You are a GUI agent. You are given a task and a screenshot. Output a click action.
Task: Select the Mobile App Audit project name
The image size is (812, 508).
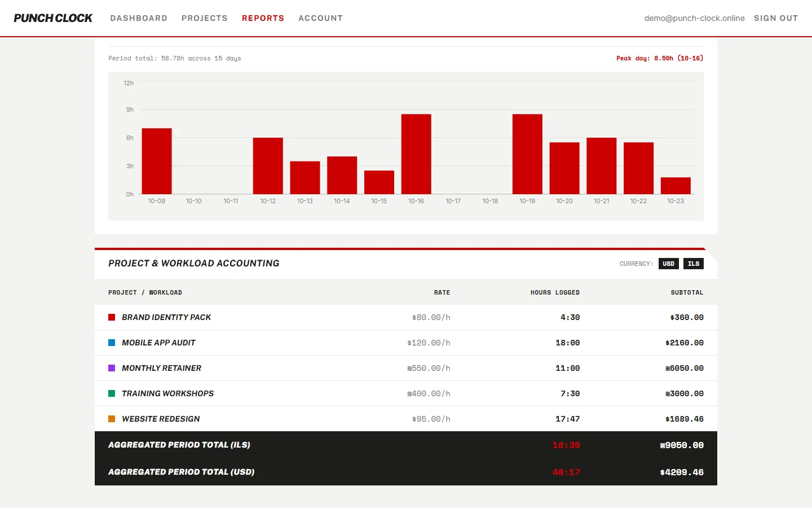coord(158,343)
